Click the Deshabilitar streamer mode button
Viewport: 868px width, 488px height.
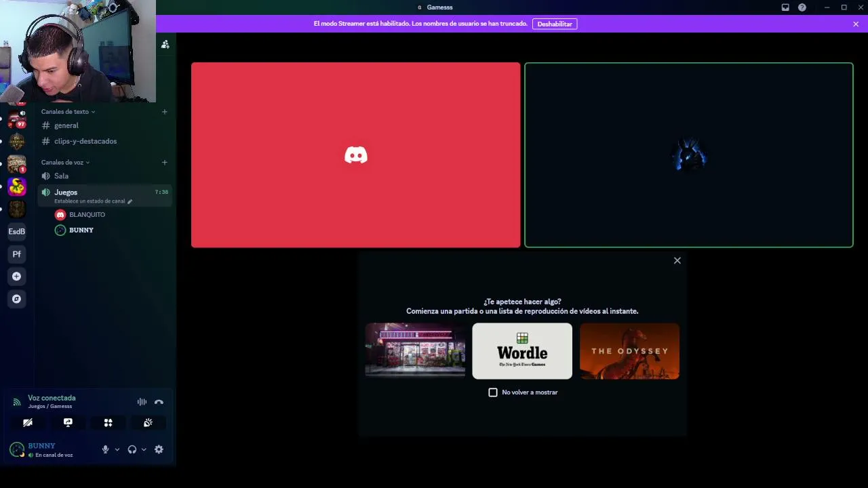coord(555,24)
